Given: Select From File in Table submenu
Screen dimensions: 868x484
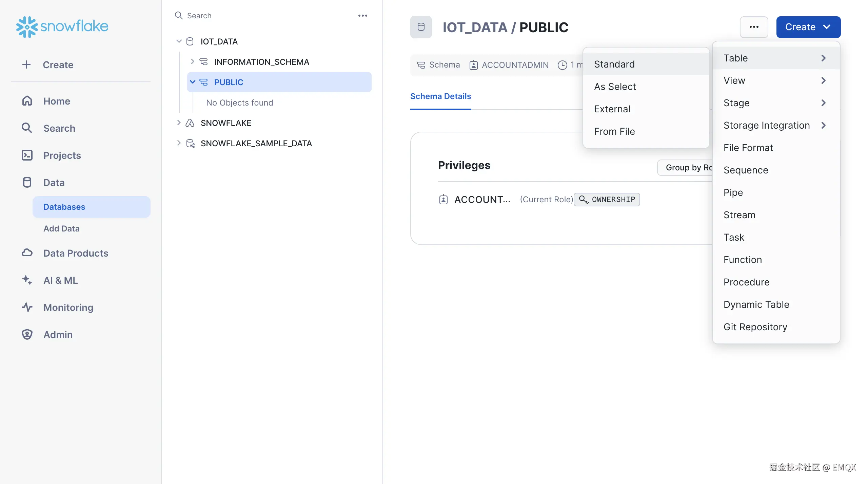Looking at the screenshot, I should (614, 131).
